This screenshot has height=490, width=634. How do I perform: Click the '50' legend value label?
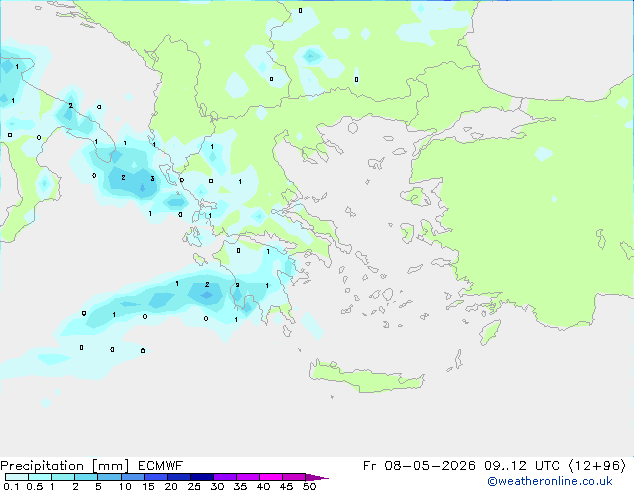pyautogui.click(x=309, y=486)
